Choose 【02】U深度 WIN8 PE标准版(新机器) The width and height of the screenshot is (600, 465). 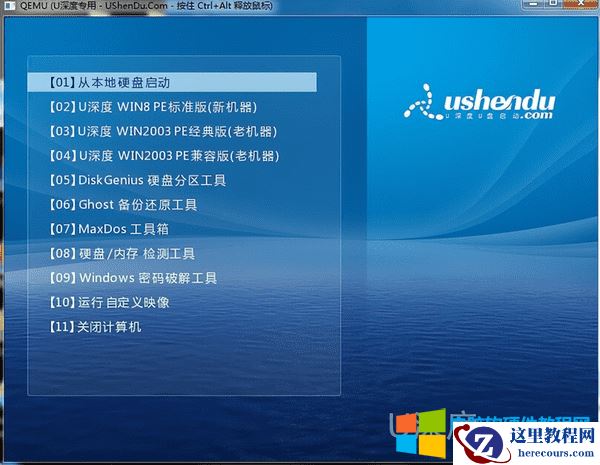click(x=153, y=107)
